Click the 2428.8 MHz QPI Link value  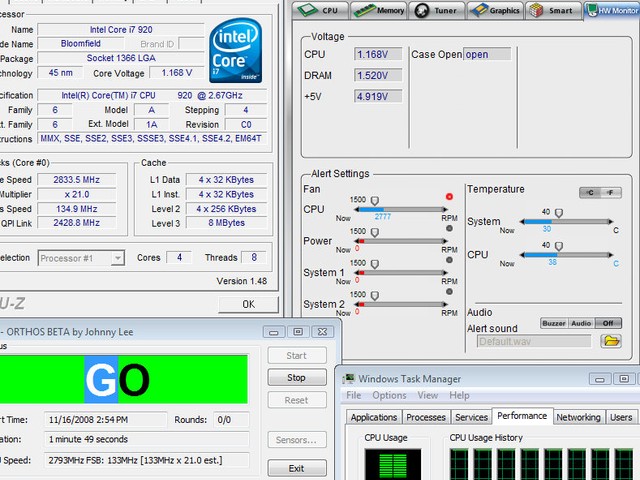77,223
